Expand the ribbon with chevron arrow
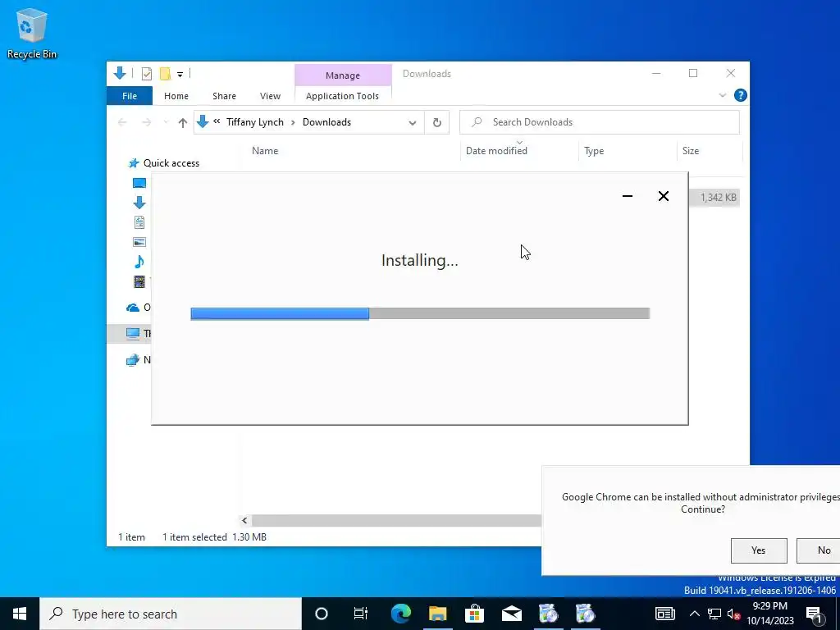Image resolution: width=840 pixels, height=630 pixels. 722,95
